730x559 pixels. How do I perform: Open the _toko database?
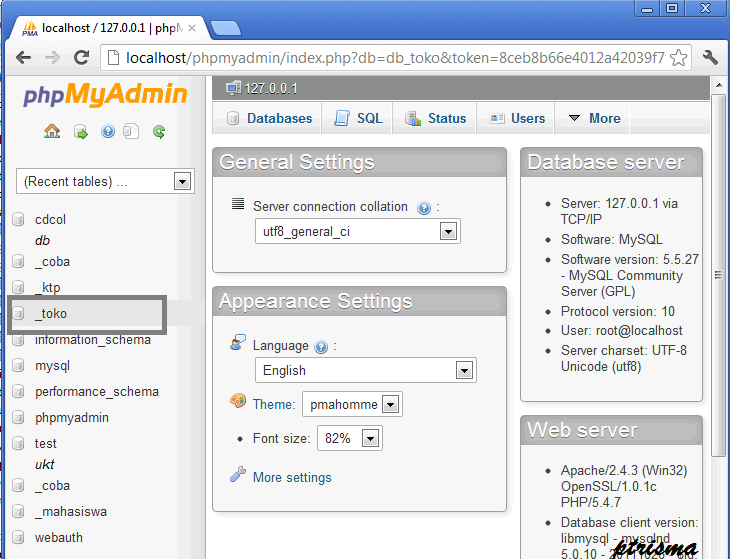(x=51, y=314)
